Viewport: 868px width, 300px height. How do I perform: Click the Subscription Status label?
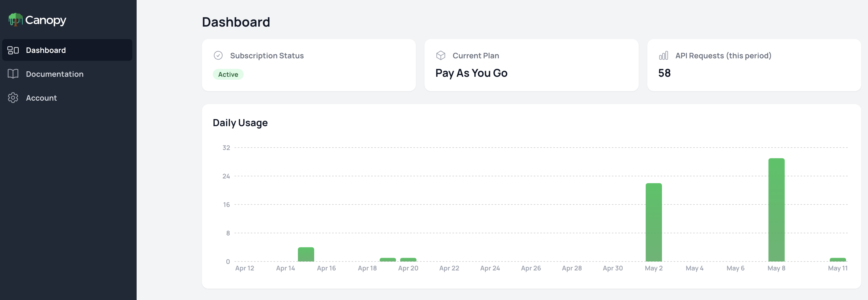click(x=267, y=56)
